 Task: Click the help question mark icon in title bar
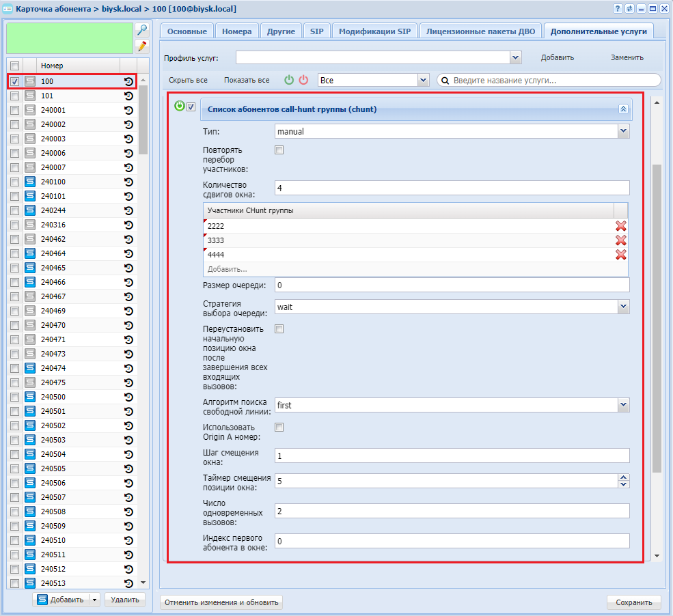point(618,9)
